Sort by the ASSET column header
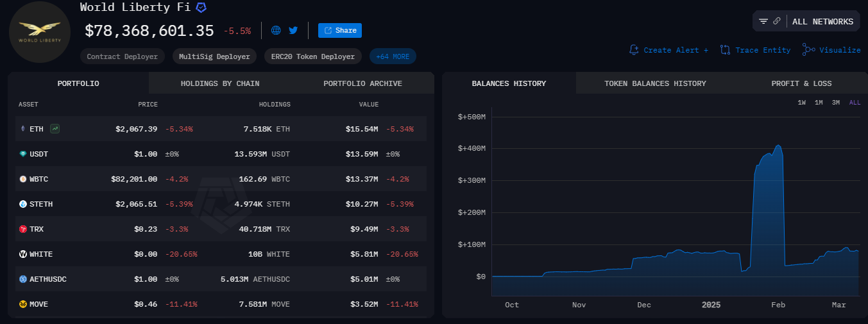 pos(29,105)
